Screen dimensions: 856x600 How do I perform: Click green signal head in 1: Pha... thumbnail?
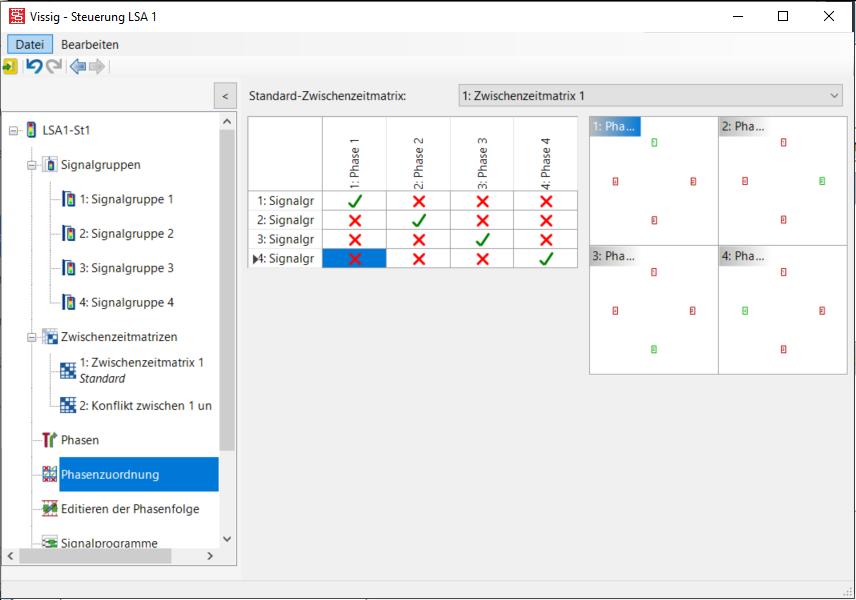tap(654, 142)
